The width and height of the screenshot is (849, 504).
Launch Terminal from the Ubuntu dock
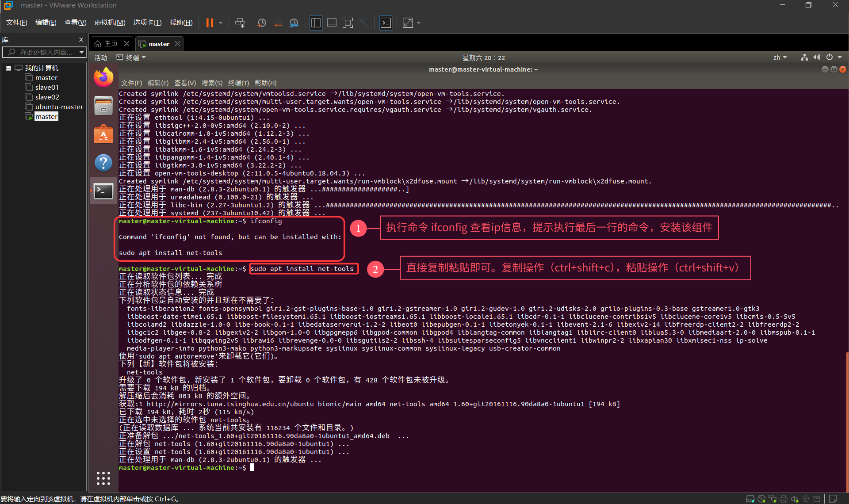(x=103, y=191)
